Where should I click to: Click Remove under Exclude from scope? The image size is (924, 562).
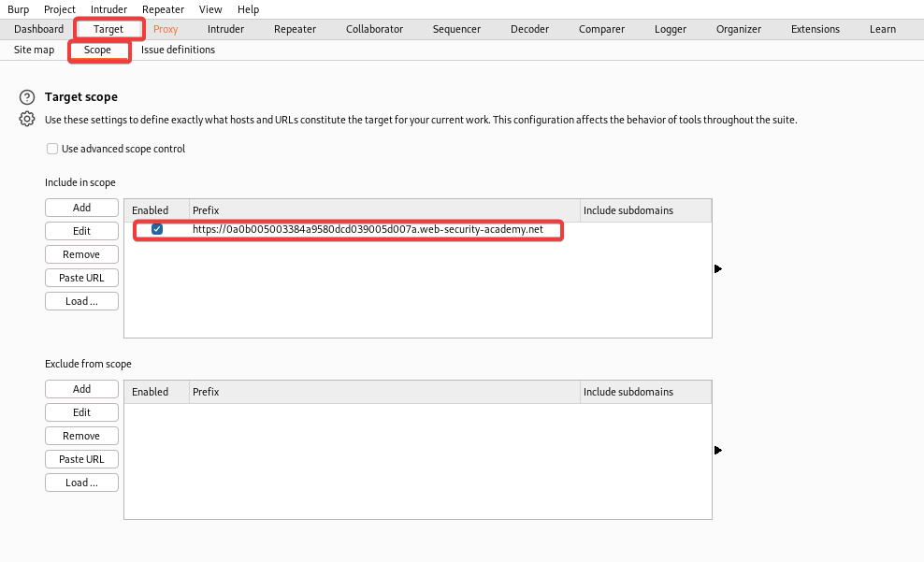point(81,436)
